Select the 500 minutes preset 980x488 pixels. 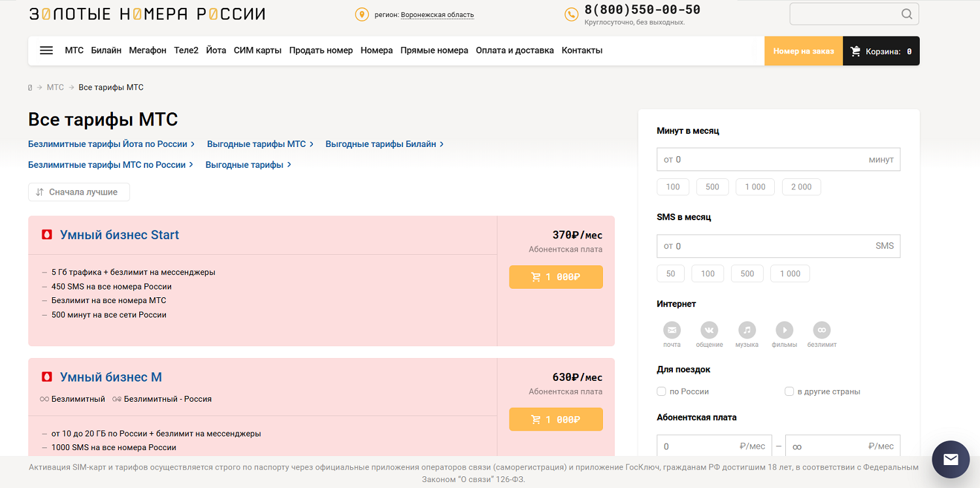[x=712, y=187]
